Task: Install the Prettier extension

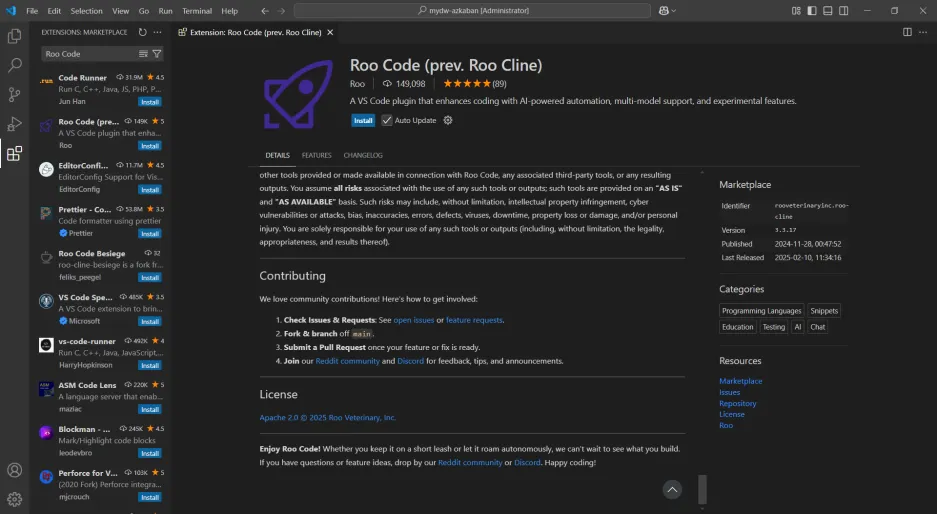Action: 149,234
